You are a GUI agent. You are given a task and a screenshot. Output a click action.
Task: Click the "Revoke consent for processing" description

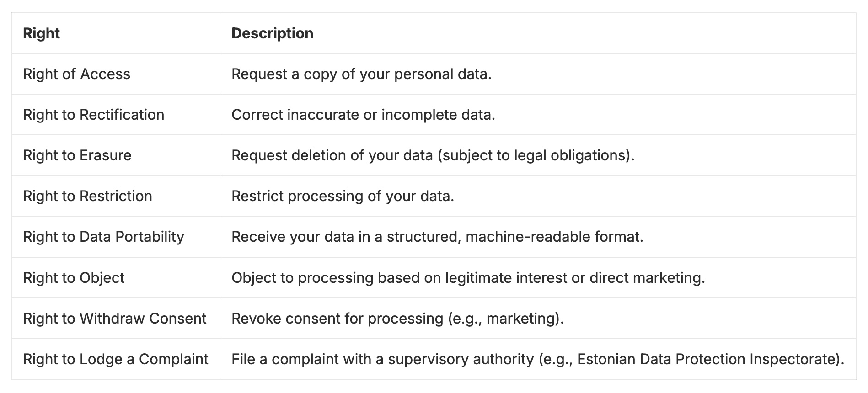point(337,319)
